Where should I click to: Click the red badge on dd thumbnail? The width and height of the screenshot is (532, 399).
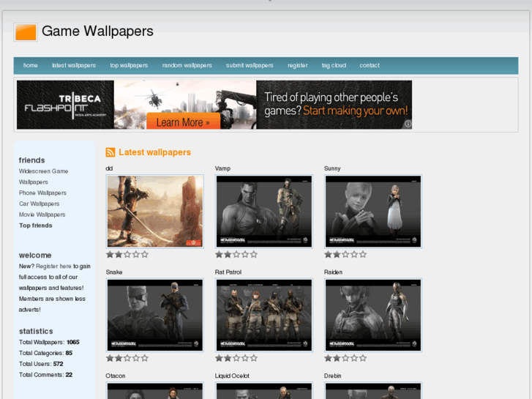point(193,242)
